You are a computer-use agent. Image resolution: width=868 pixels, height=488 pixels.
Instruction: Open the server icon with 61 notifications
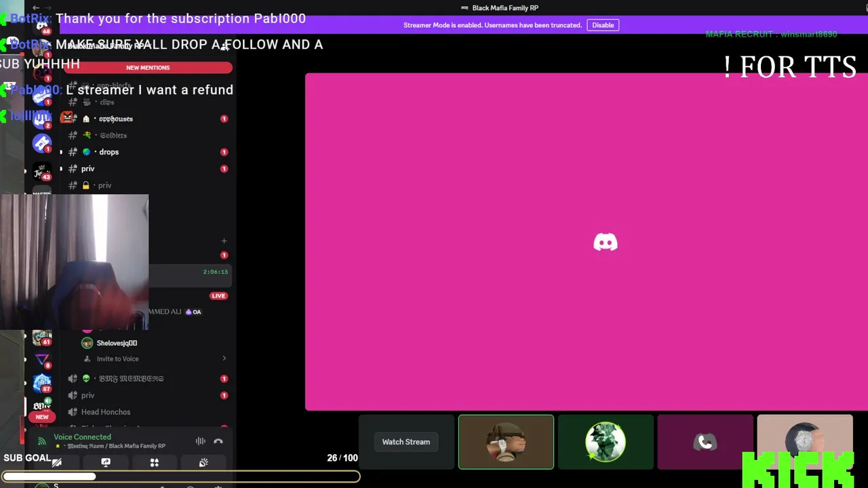[42, 337]
